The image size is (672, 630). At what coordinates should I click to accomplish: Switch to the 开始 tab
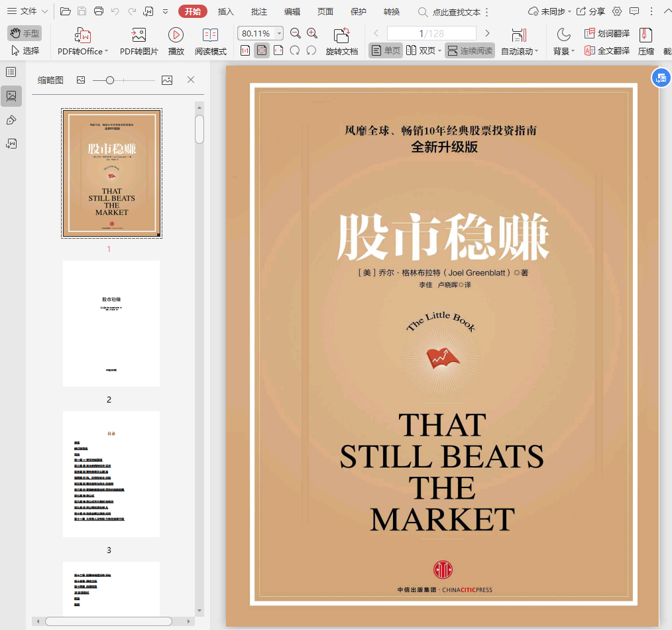click(x=193, y=11)
